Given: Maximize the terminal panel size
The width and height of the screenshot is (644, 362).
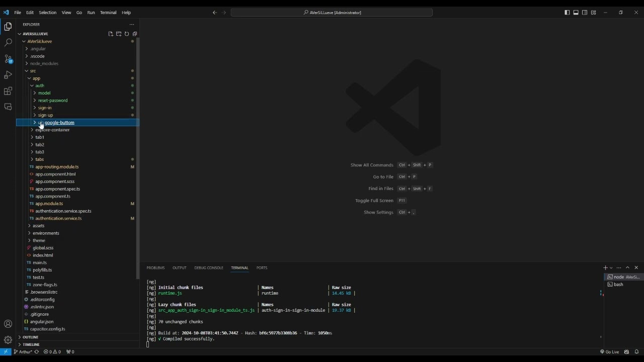Looking at the screenshot, I should [627, 268].
